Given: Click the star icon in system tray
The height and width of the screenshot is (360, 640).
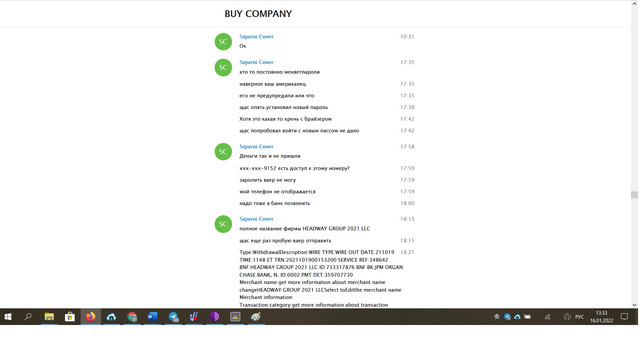Looking at the screenshot, I should [x=497, y=317].
